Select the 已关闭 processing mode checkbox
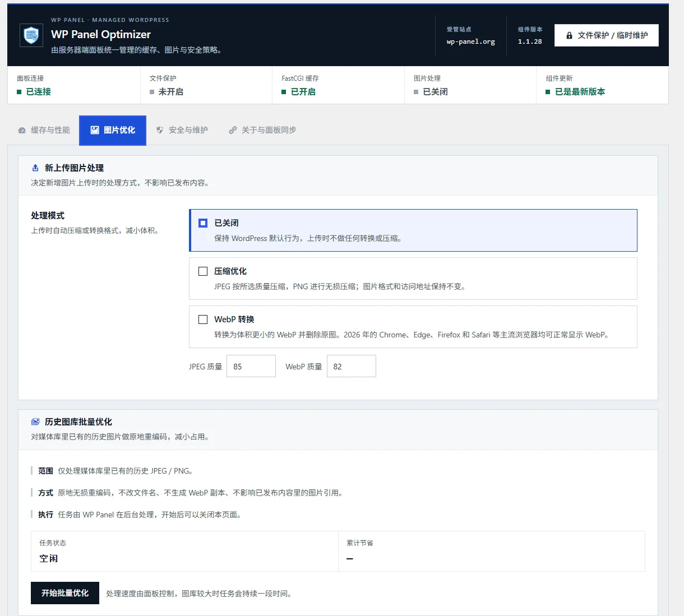684x616 pixels. (x=203, y=223)
